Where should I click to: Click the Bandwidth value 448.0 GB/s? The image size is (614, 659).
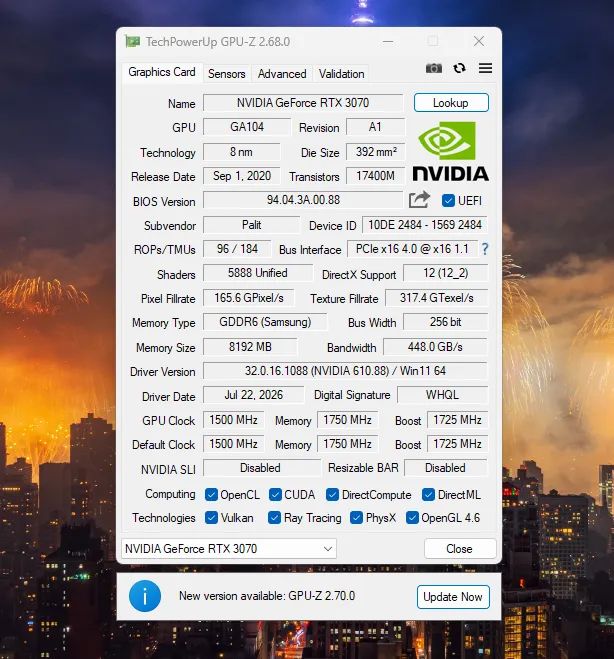435,347
